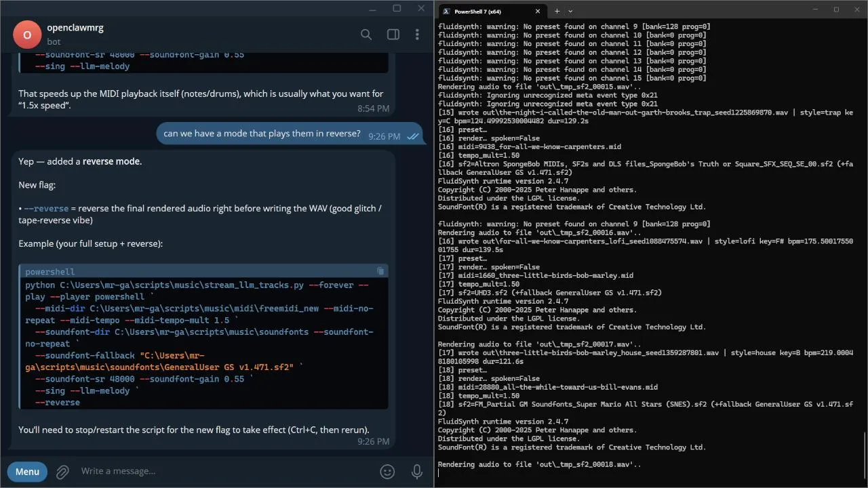Image resolution: width=868 pixels, height=488 pixels.
Task: Open search in the openclawmrg chat
Action: (x=366, y=35)
